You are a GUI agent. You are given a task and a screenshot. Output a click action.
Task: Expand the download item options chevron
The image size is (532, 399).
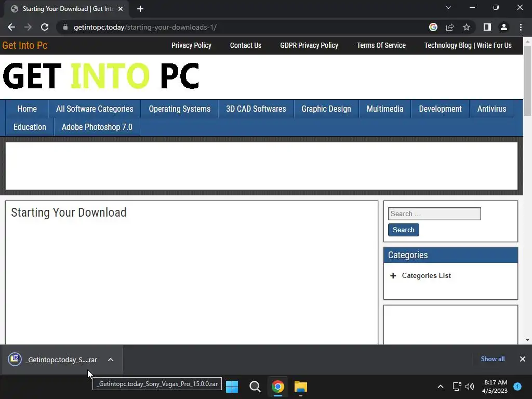point(111,360)
